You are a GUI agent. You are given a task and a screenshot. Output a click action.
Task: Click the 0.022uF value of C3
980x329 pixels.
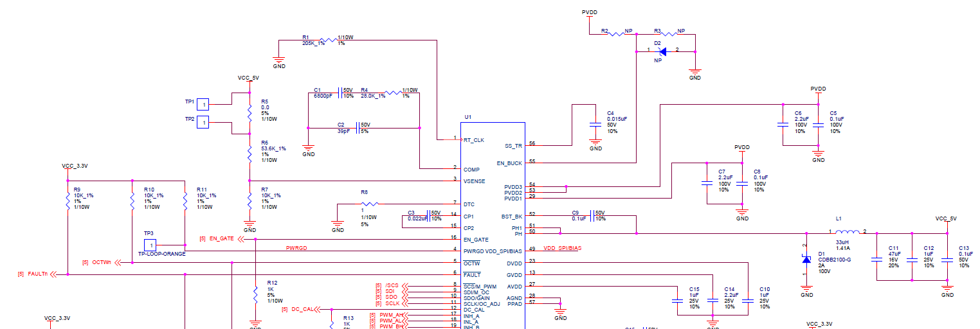pyautogui.click(x=418, y=218)
